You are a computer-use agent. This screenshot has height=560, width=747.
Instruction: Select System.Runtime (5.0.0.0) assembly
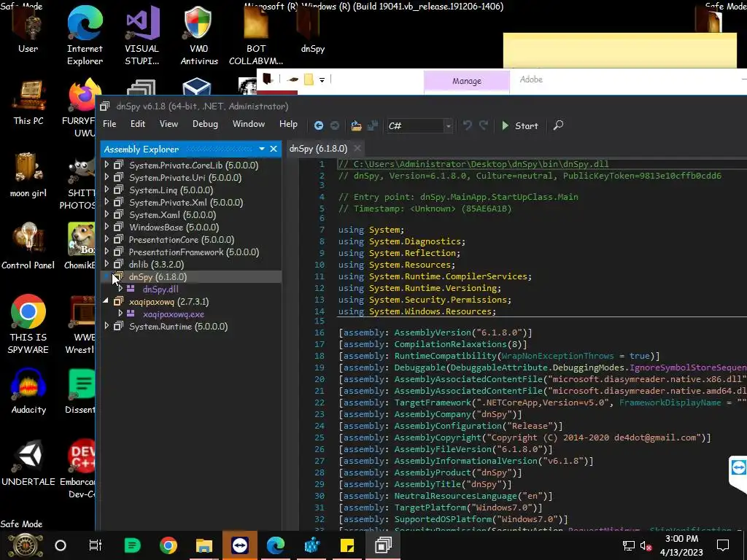(178, 327)
